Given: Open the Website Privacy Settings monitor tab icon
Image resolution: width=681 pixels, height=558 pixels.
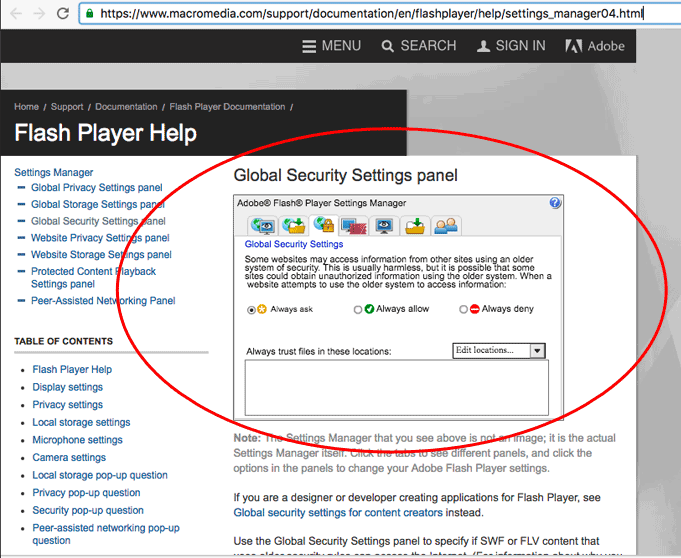Looking at the screenshot, I should pyautogui.click(x=384, y=225).
